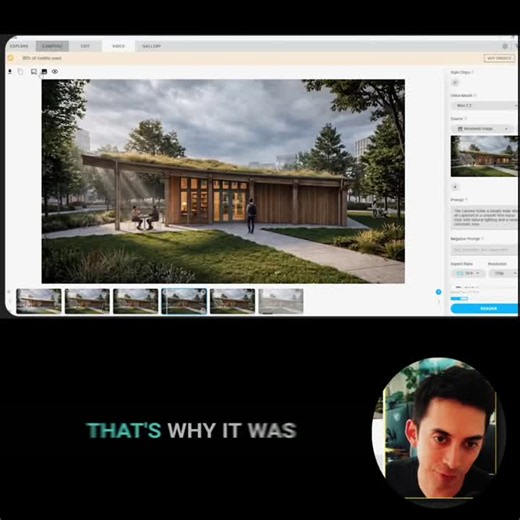
Task: Open the Explore tab
Action: (x=20, y=46)
